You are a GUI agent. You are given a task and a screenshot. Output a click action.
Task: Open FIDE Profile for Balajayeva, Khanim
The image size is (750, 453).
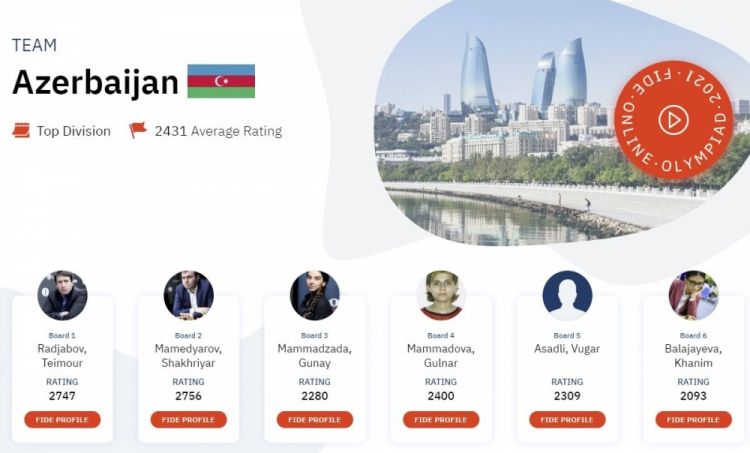click(x=693, y=420)
